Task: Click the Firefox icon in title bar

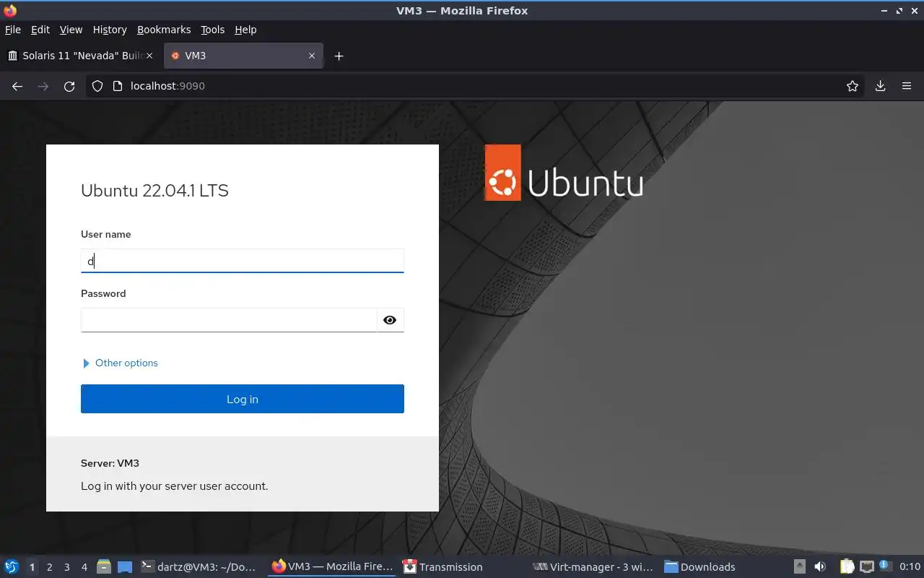Action: (10, 11)
